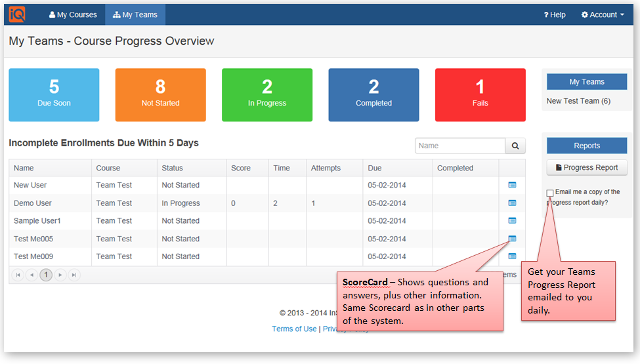
Task: Open the Help menu item
Action: [555, 14]
